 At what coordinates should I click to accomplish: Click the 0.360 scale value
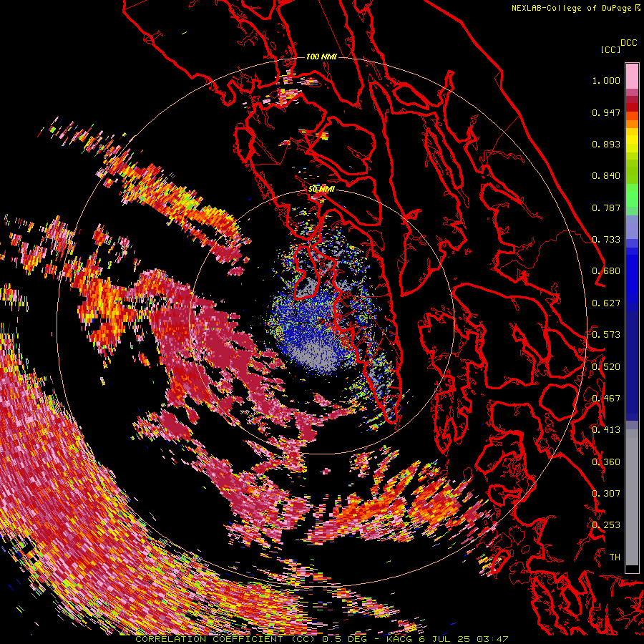point(606,462)
